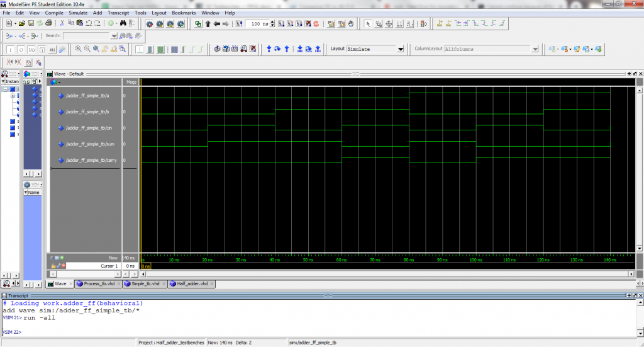Image resolution: width=644 pixels, height=347 pixels.
Task: Click the Zoom Out magnifier icon
Action: 87,49
